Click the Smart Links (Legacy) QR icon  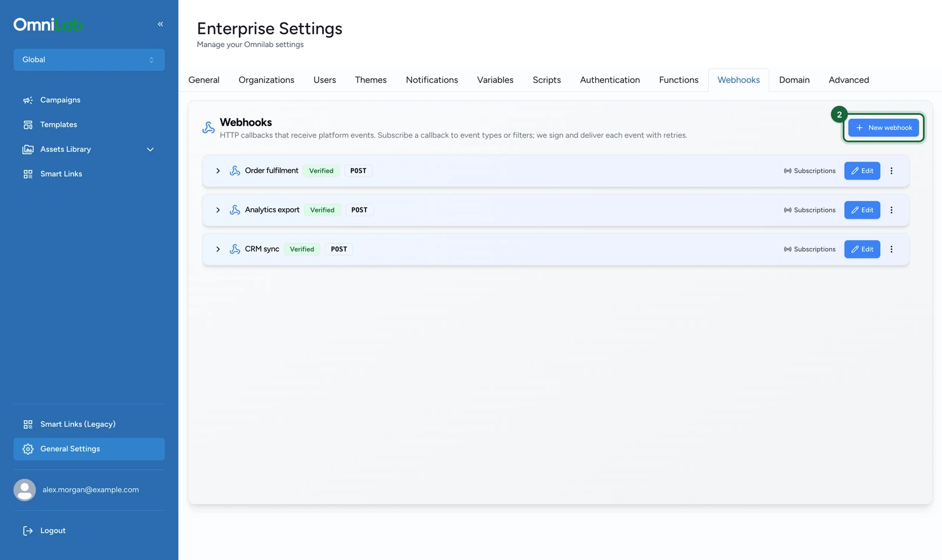[28, 424]
